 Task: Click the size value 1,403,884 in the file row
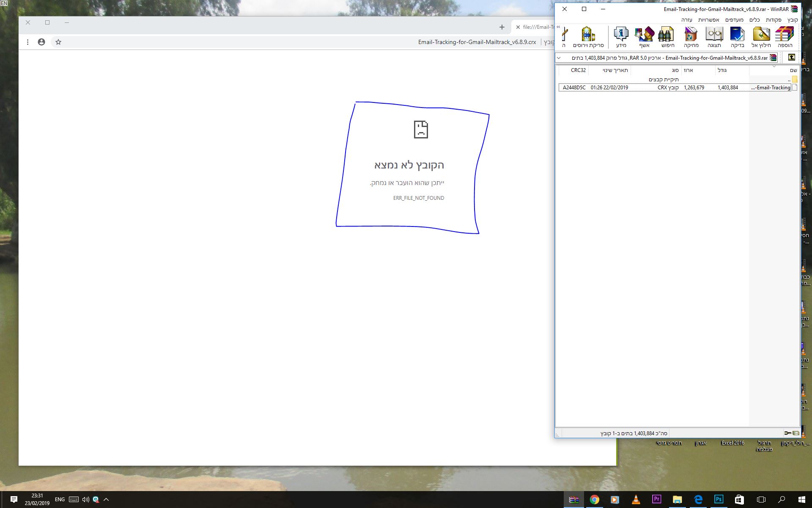click(x=727, y=88)
